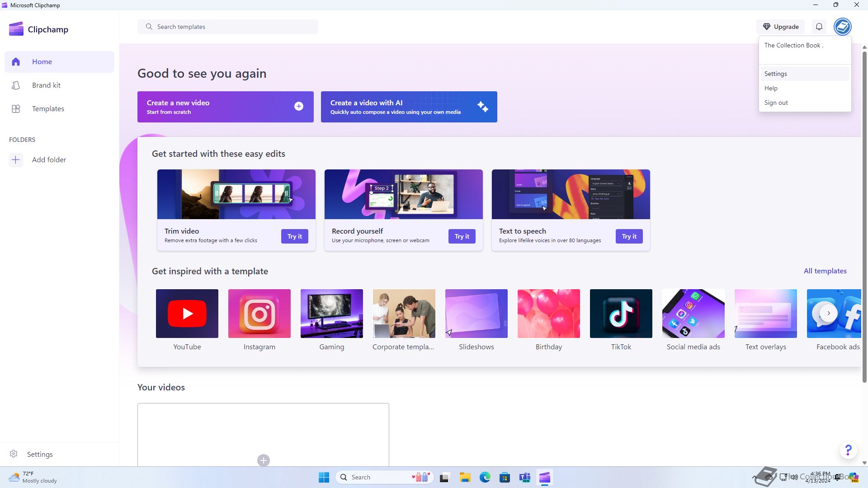Choose Sign out in profile menu
Viewport: 868px width, 488px height.
(x=805, y=103)
